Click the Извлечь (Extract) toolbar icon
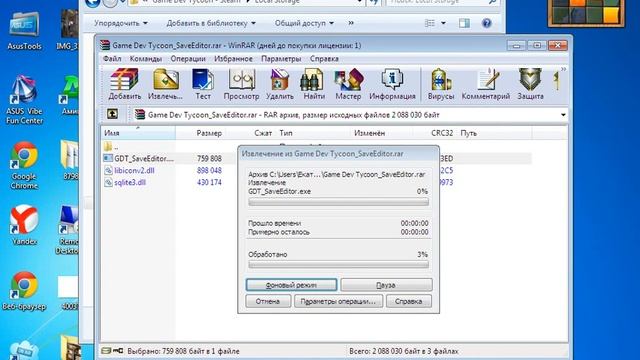The image size is (640, 360). tap(165, 84)
